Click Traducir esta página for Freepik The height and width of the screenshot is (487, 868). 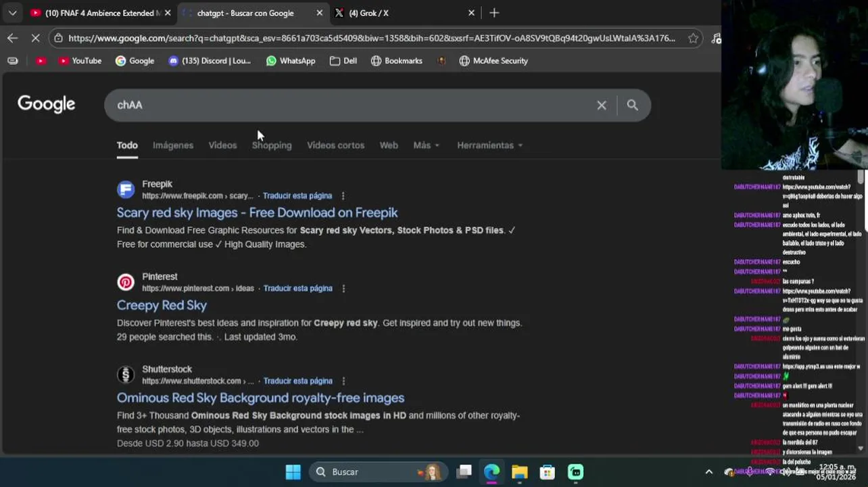[x=297, y=196]
